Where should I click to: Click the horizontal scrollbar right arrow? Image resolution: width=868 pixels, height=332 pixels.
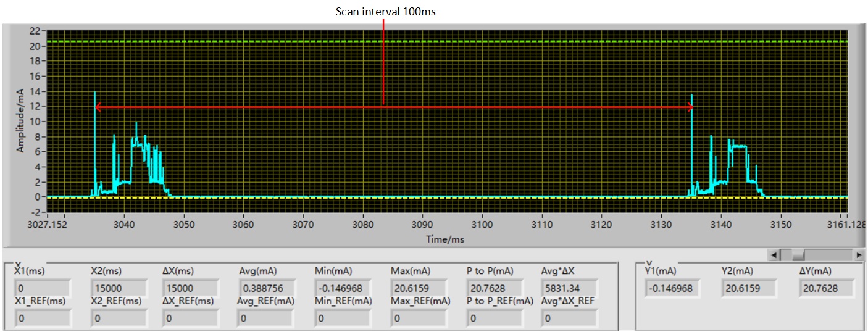[859, 254]
